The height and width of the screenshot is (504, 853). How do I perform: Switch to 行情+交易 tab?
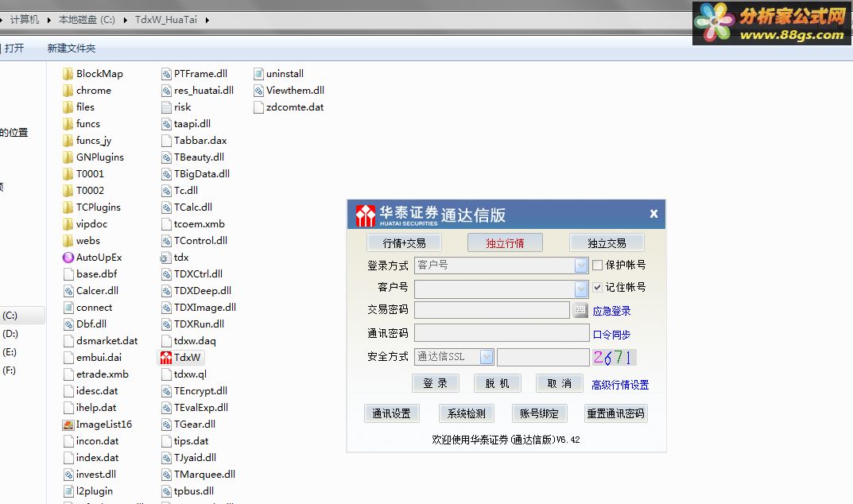pyautogui.click(x=404, y=242)
